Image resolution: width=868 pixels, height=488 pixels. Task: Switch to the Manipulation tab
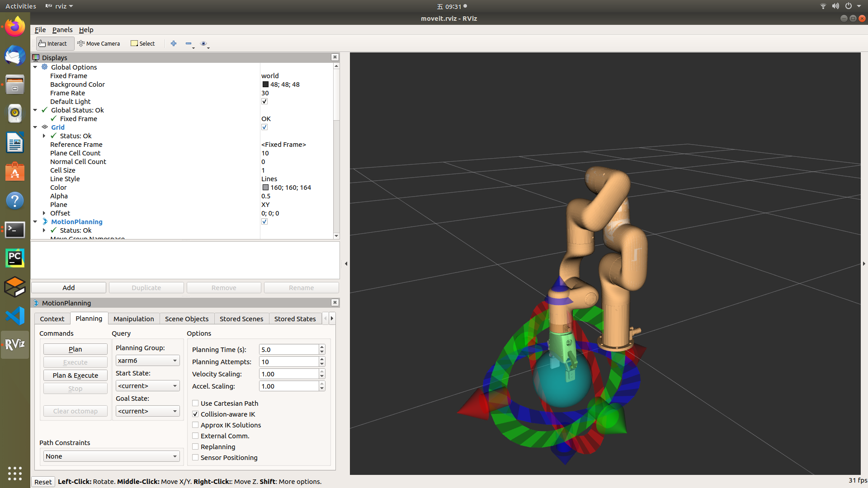tap(133, 319)
